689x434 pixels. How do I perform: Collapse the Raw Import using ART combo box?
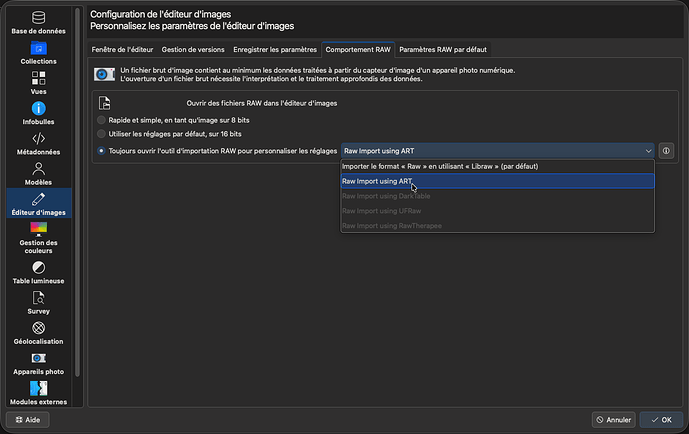pos(497,151)
